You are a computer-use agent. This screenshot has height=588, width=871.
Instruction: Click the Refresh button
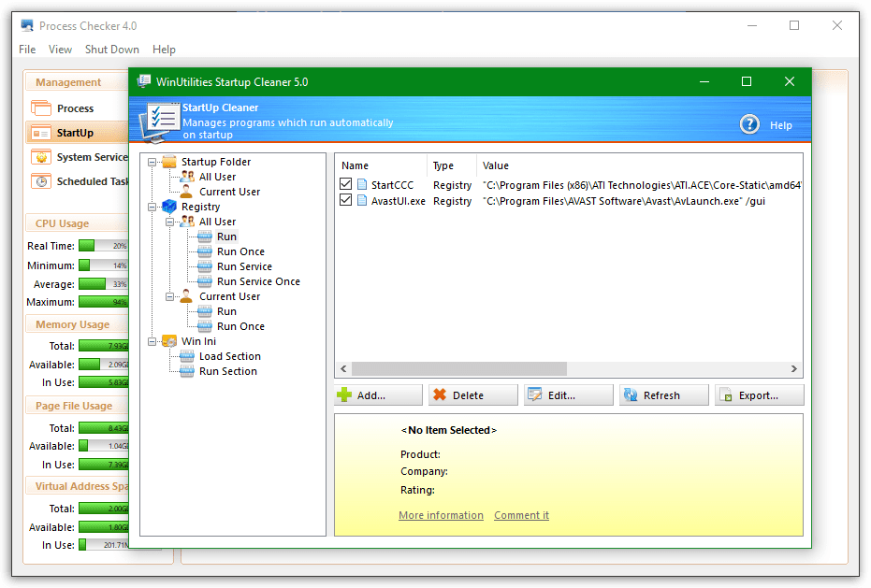664,395
